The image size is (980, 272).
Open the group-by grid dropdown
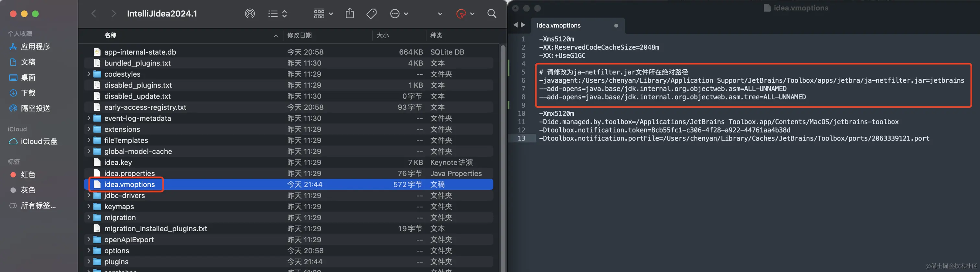click(x=323, y=14)
